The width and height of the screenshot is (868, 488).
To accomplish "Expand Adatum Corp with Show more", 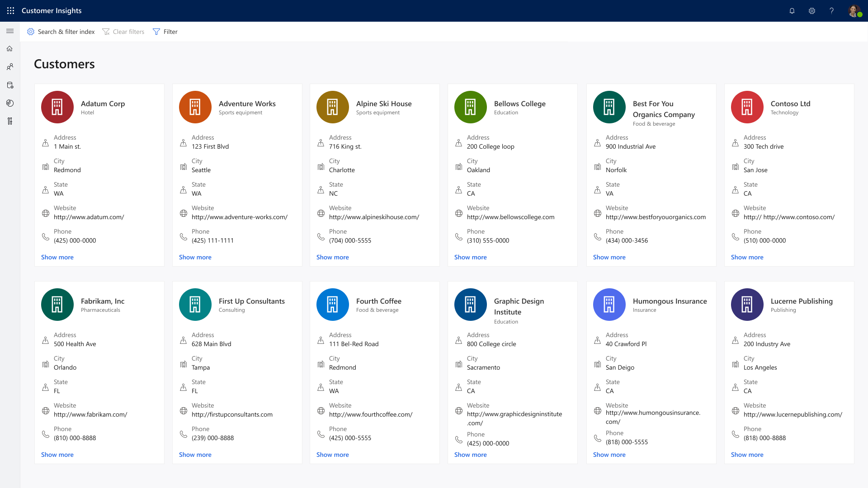I will [57, 257].
